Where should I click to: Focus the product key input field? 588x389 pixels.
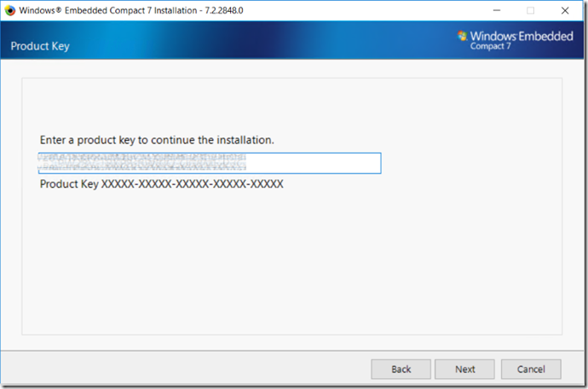tap(210, 163)
